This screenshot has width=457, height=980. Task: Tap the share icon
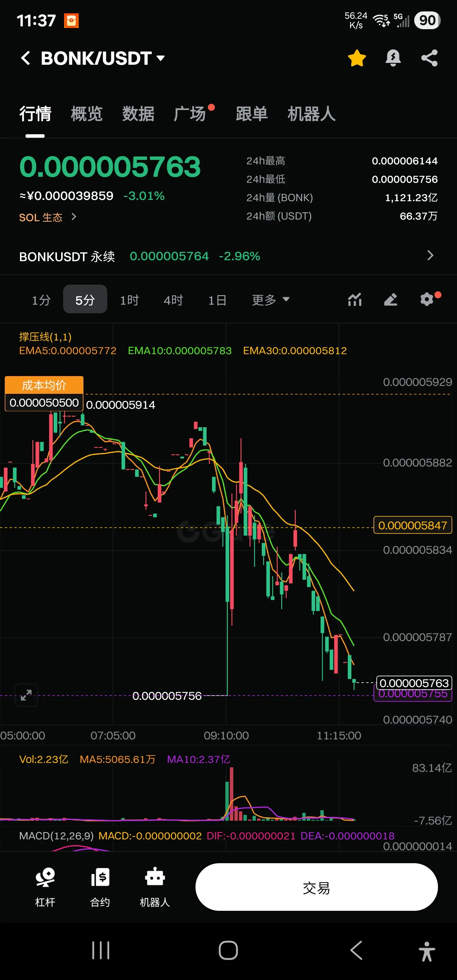[429, 58]
